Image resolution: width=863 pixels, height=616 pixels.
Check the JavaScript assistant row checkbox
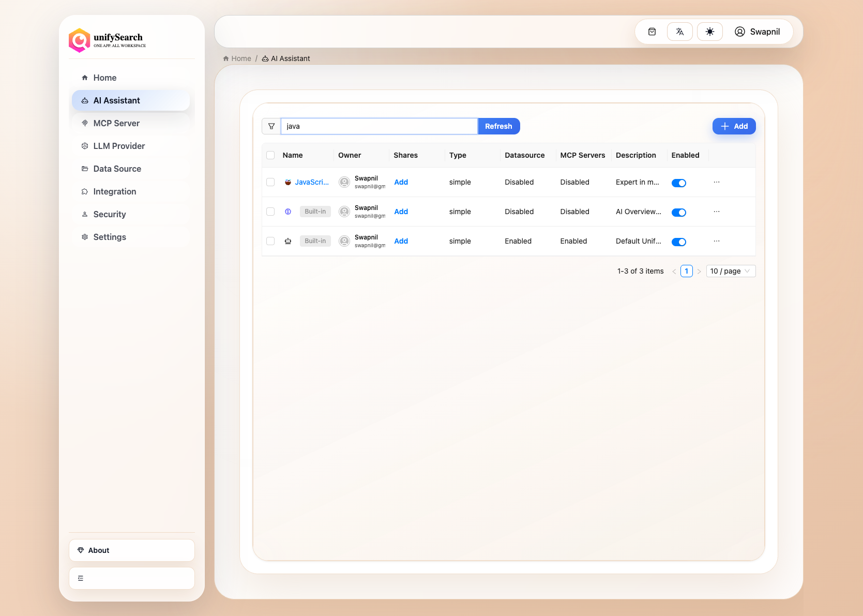(x=270, y=182)
